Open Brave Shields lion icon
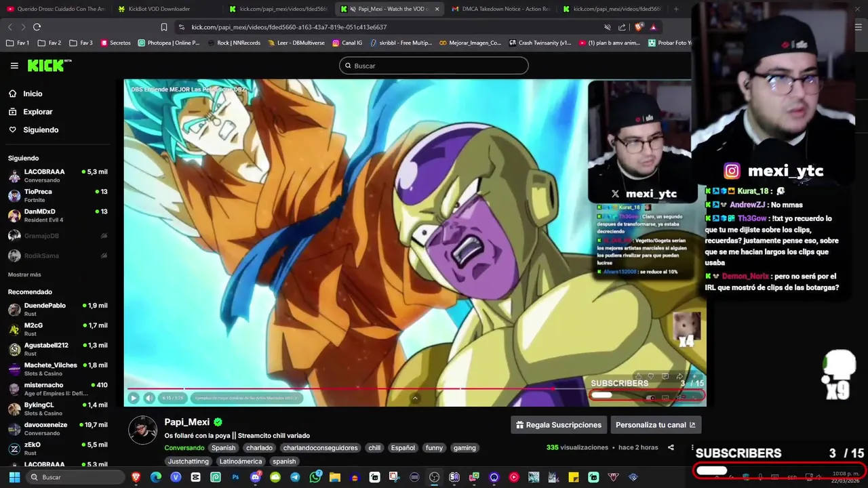868x488 pixels. (638, 27)
